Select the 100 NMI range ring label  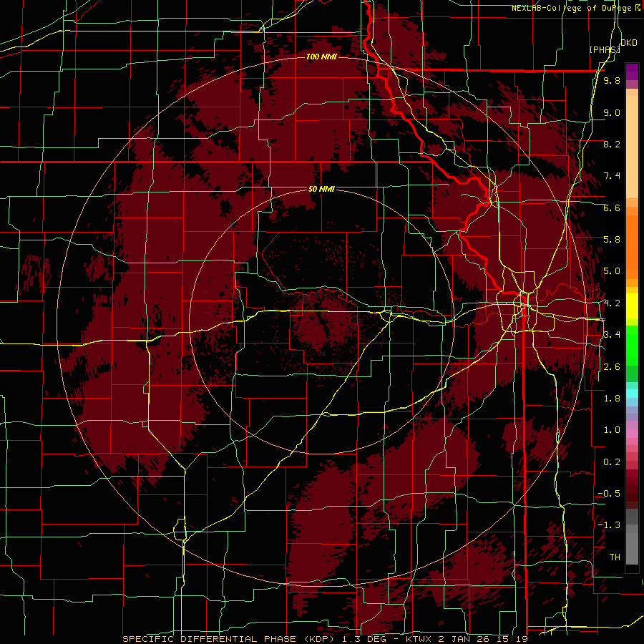[x=321, y=57]
